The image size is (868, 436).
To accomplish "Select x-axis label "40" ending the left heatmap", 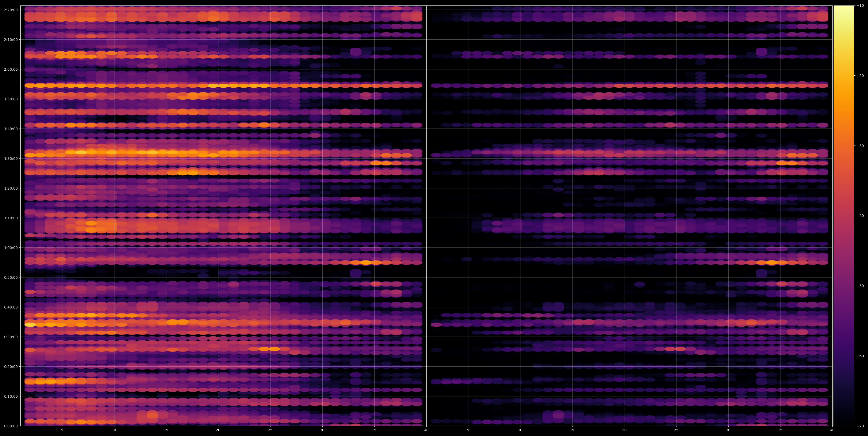I will pos(426,430).
